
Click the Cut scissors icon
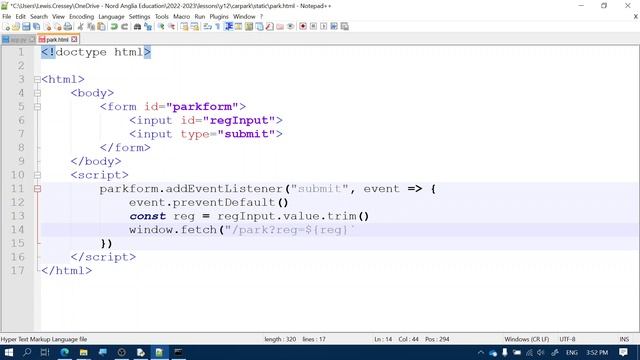(x=80, y=27)
